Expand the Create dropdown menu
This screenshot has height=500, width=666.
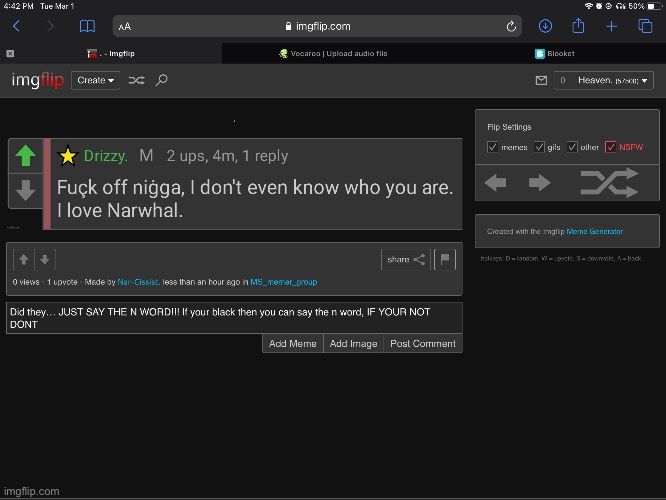[x=96, y=80]
